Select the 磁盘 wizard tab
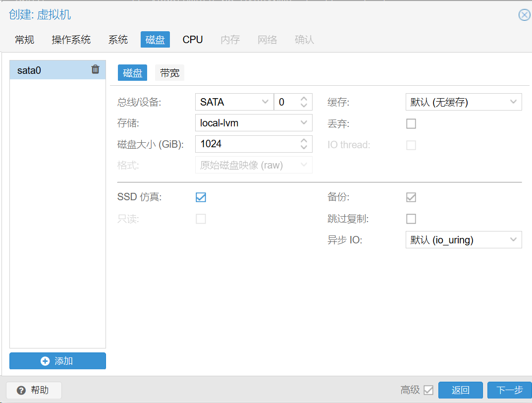Image resolution: width=532 pixels, height=403 pixels. tap(155, 40)
